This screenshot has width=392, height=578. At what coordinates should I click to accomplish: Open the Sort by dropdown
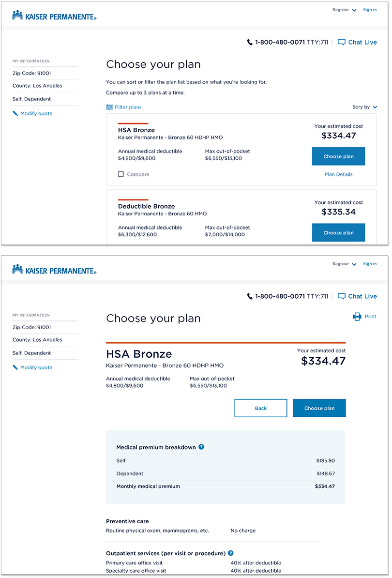coord(364,107)
